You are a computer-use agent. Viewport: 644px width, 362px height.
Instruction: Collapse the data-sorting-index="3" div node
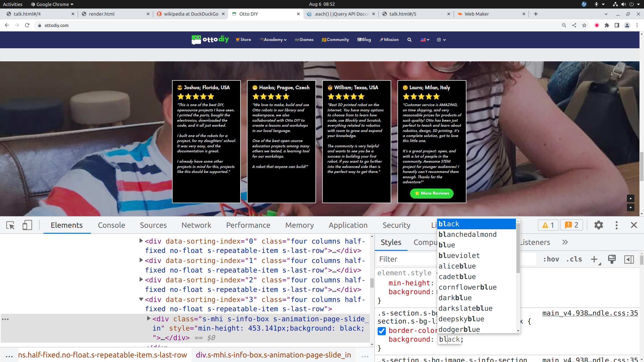tap(141, 299)
